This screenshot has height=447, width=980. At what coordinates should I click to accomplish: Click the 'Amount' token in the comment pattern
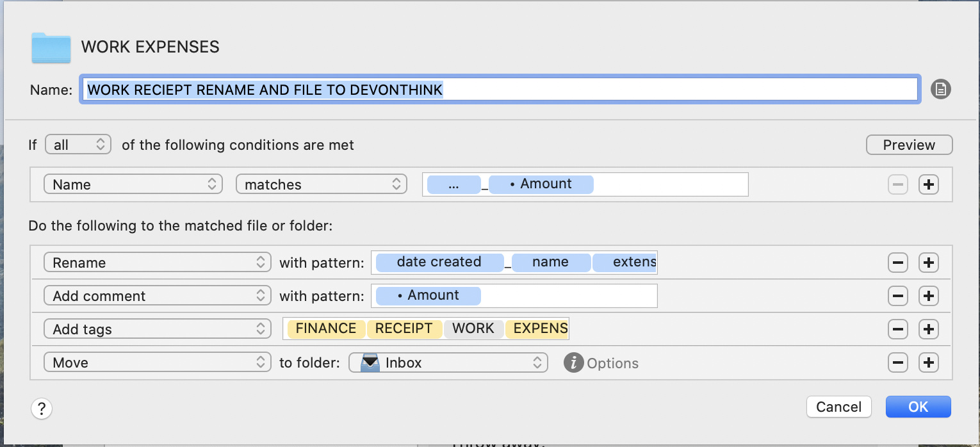point(427,295)
